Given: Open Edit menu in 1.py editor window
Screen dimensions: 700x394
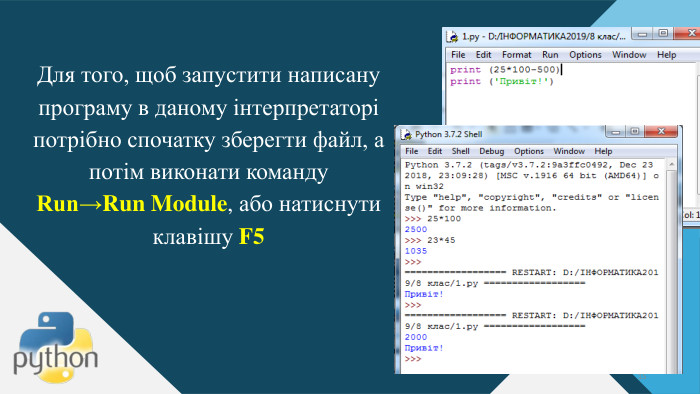Looking at the screenshot, I should coord(483,55).
